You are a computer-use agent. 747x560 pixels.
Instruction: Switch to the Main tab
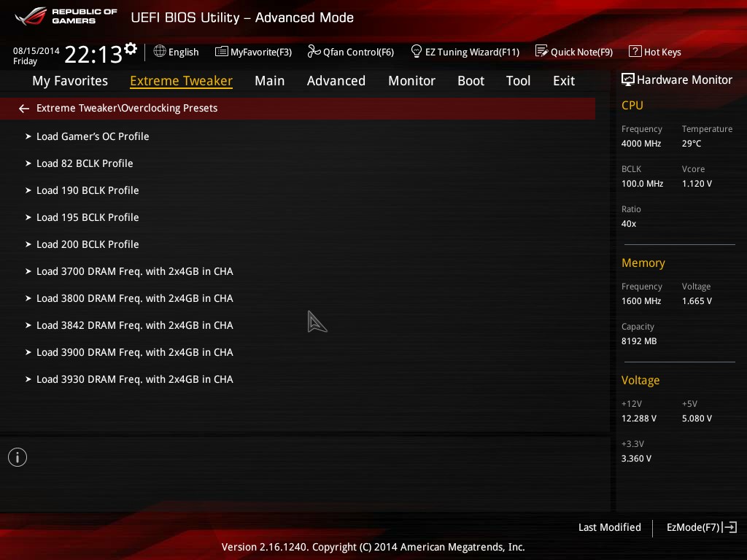point(270,81)
